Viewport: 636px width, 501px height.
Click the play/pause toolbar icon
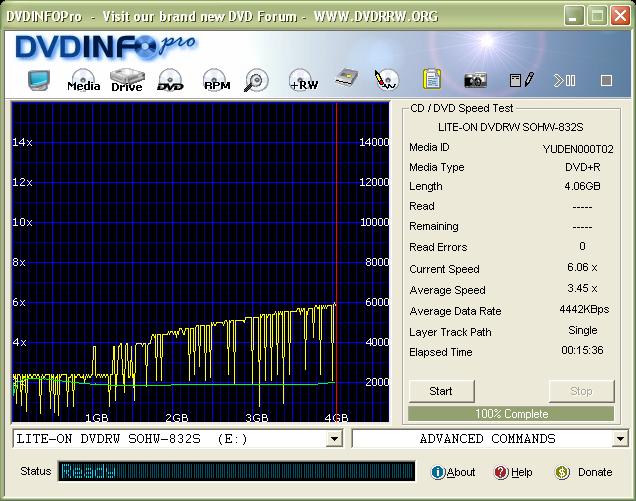(x=565, y=80)
